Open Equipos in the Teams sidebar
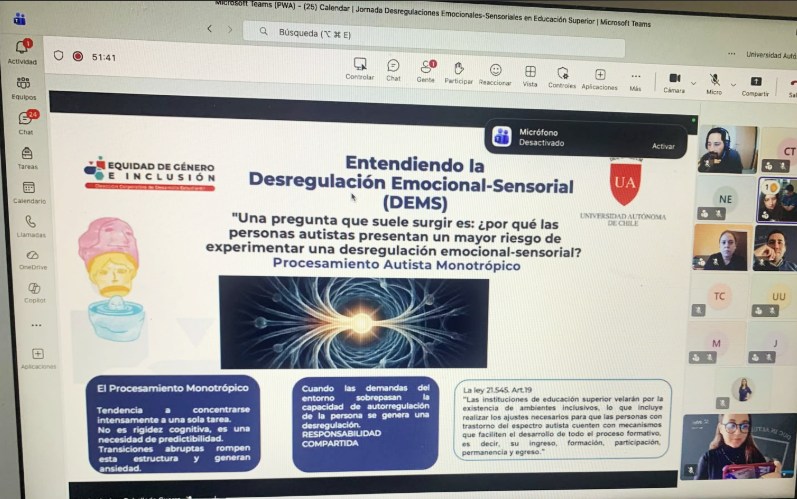Screen dimensions: 797x499 (x=23, y=88)
